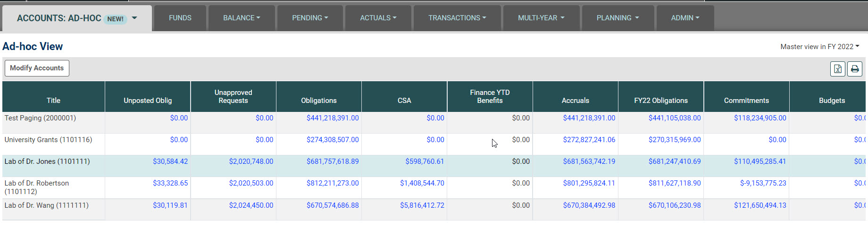Image resolution: width=868 pixels, height=229 pixels.
Task: Expand the Balance menu
Action: (x=242, y=18)
